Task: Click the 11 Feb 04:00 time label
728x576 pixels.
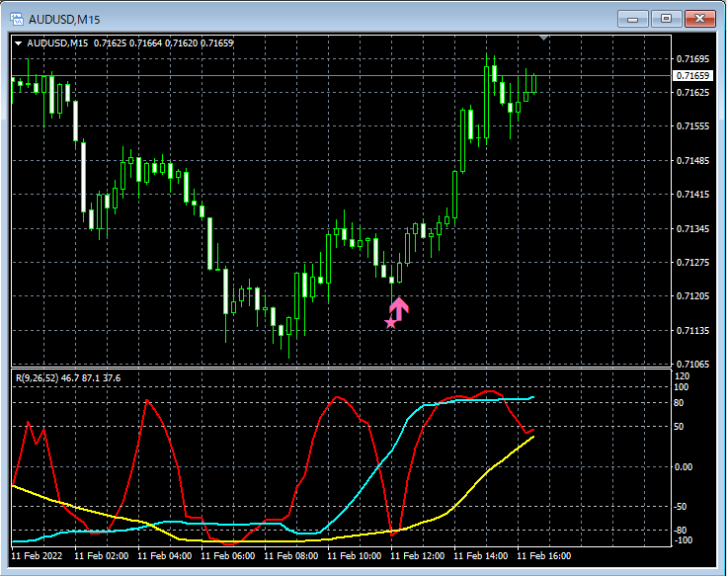Action: (164, 556)
